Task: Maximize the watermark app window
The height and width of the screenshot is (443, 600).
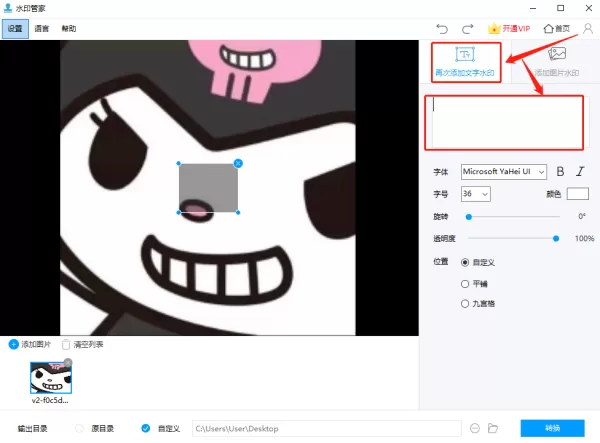Action: tap(561, 8)
